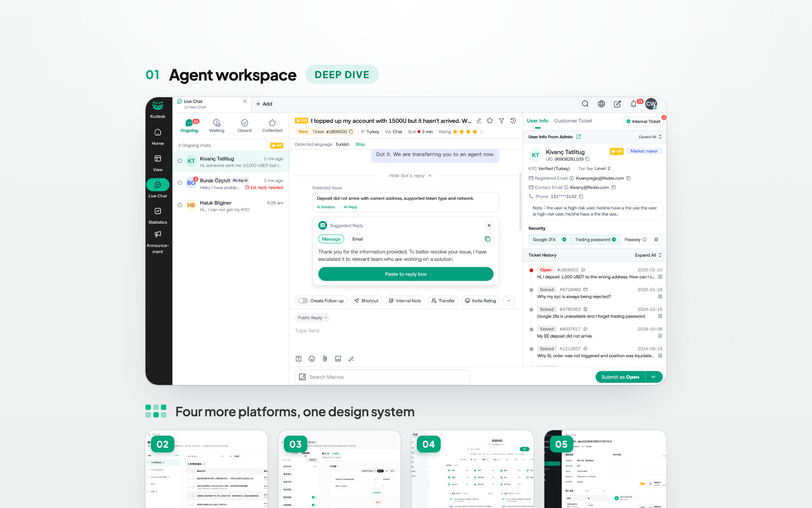Open the Submit as Open dropdown arrow

pyautogui.click(x=653, y=377)
